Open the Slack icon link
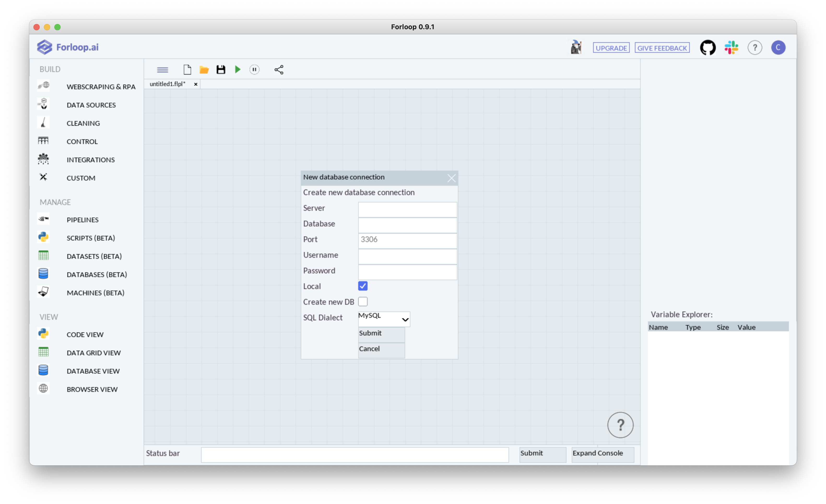The height and width of the screenshot is (504, 826). (x=731, y=47)
